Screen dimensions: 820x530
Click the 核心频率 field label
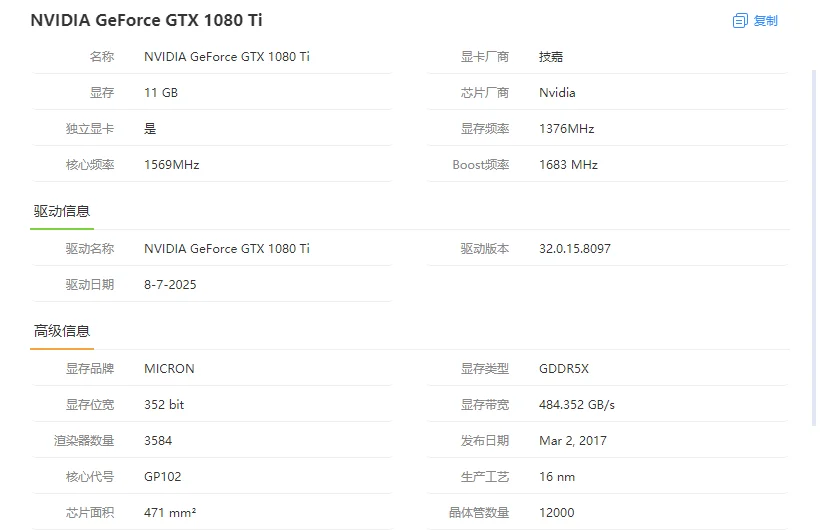(89, 165)
